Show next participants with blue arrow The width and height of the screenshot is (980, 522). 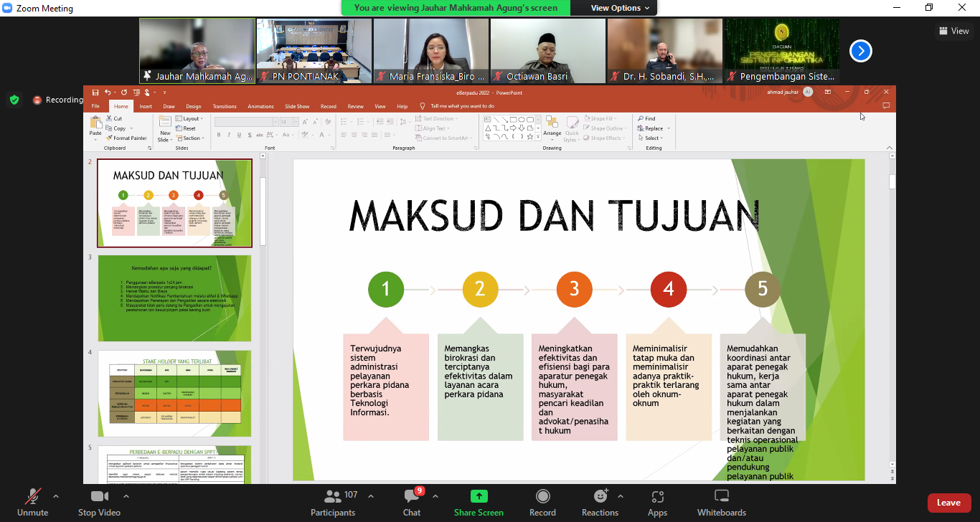point(861,51)
